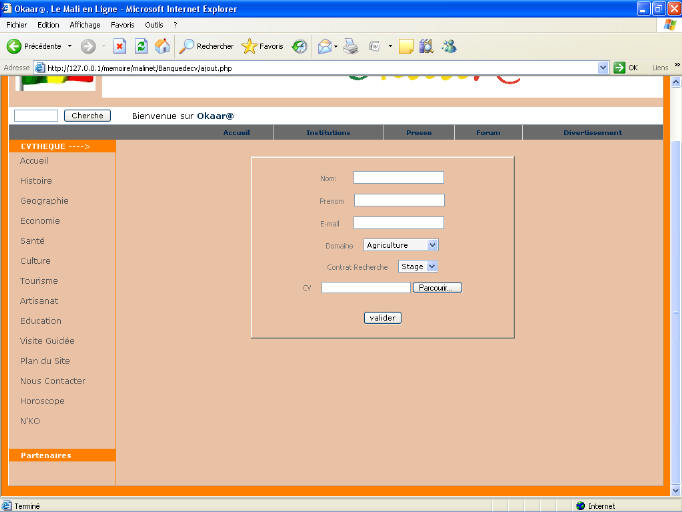Click the CV file path field
The image size is (682, 512).
tap(366, 288)
